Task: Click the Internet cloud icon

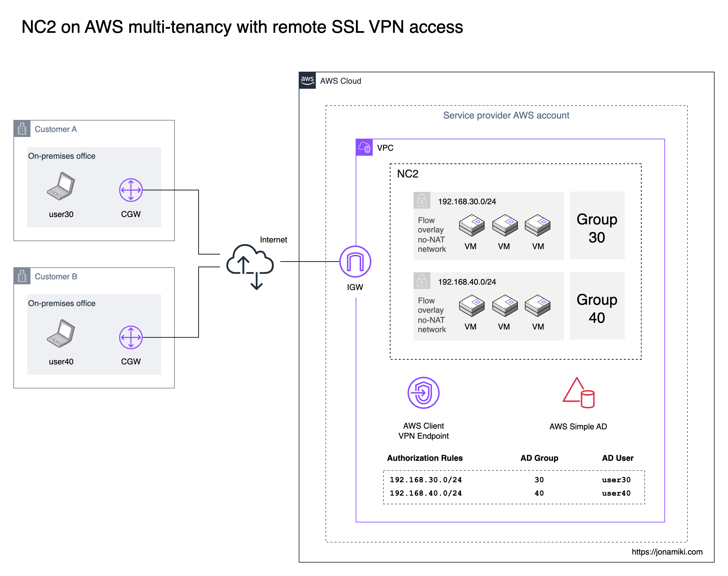Action: (x=250, y=265)
